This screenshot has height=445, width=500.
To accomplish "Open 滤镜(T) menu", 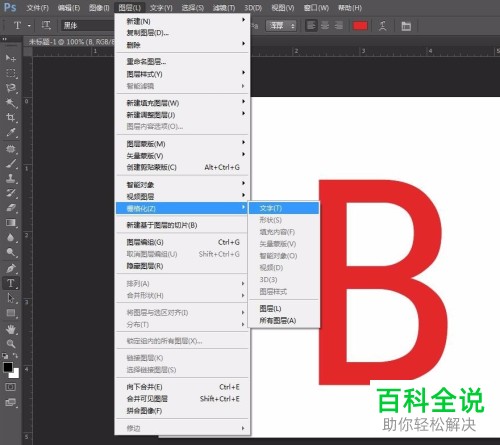I will click(224, 8).
